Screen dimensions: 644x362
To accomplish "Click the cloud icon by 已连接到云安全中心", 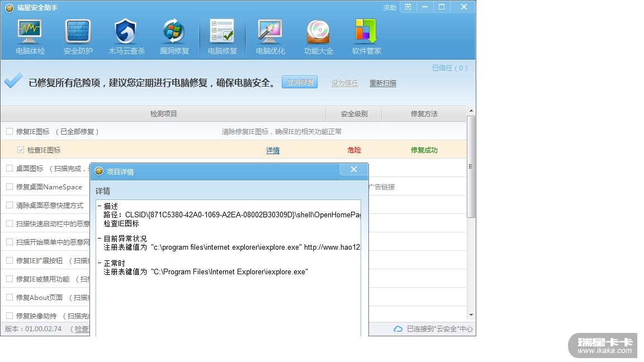I will pyautogui.click(x=398, y=328).
